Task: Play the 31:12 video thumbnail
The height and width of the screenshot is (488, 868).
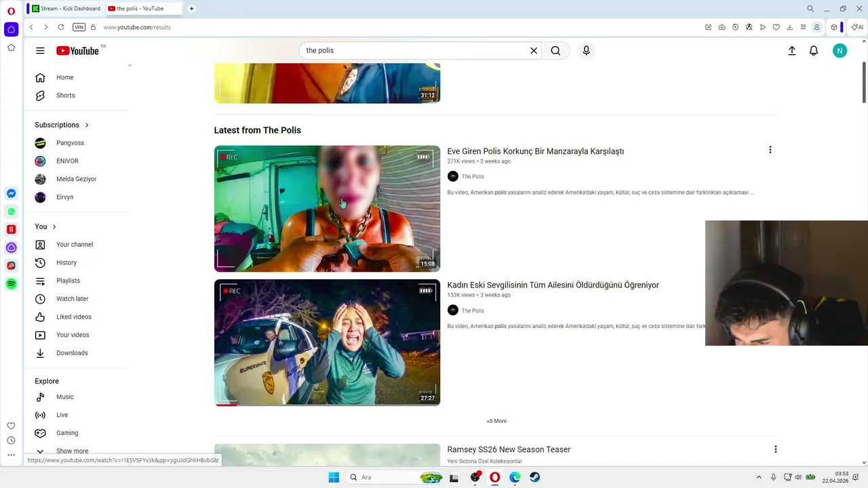Action: (x=327, y=83)
